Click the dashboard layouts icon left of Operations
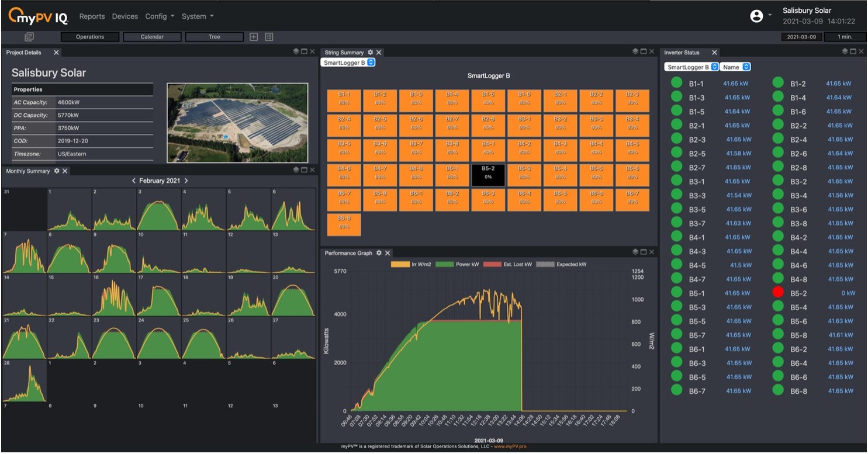 point(29,37)
